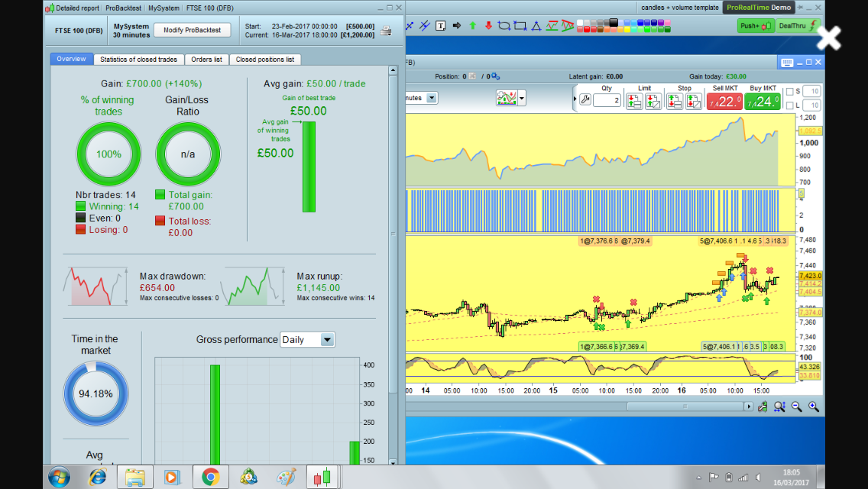
Task: Select the black arrow drawing tool
Action: 457,25
